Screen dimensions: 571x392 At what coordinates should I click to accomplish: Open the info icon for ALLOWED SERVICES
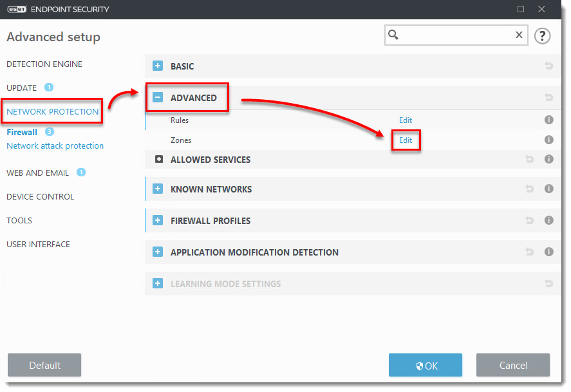click(x=548, y=159)
